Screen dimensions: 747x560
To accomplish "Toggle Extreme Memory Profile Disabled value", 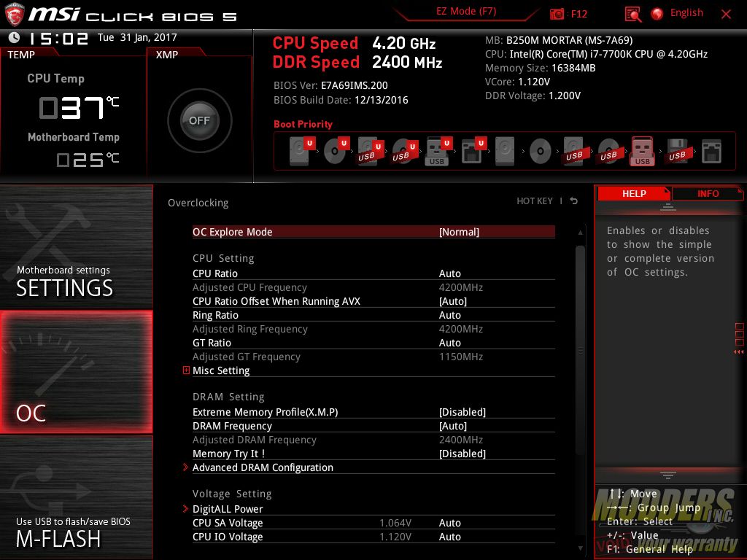I will pos(462,412).
